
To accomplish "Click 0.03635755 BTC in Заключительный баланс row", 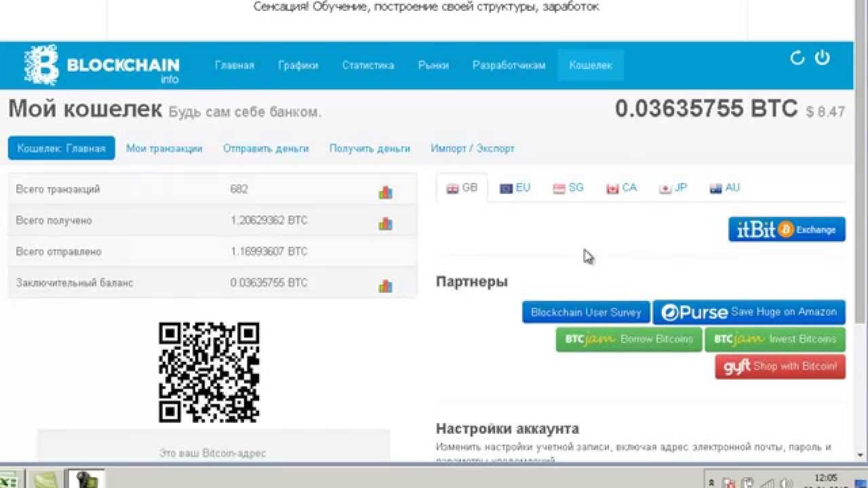I will (x=269, y=283).
